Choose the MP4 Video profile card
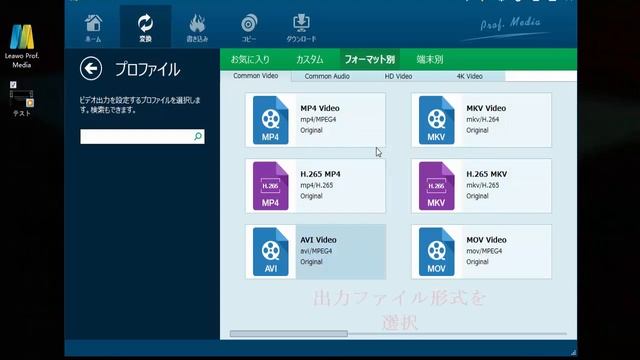Viewport: 640px width, 360px height. pyautogui.click(x=316, y=120)
